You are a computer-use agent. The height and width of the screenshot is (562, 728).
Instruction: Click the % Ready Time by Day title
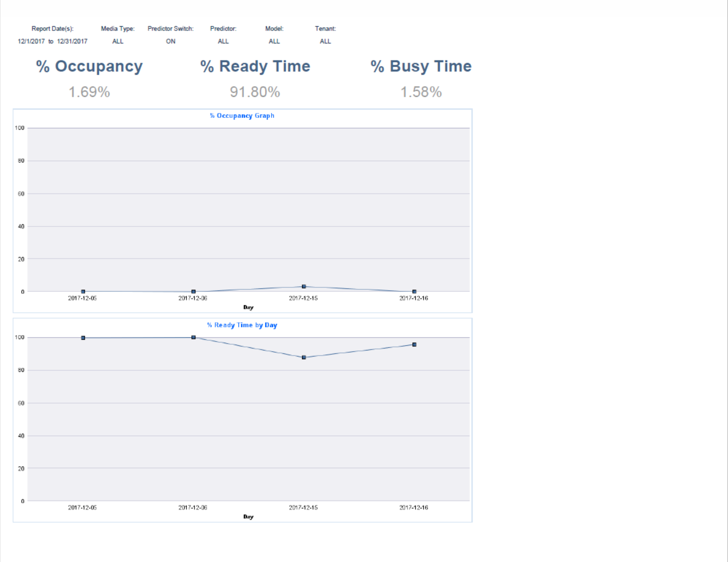coord(242,325)
